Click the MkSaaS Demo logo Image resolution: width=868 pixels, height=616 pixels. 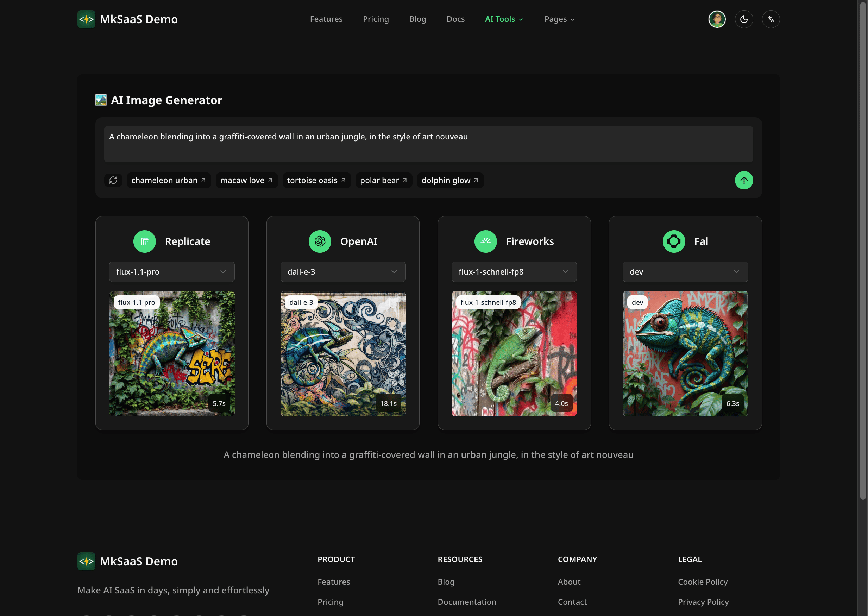(127, 19)
